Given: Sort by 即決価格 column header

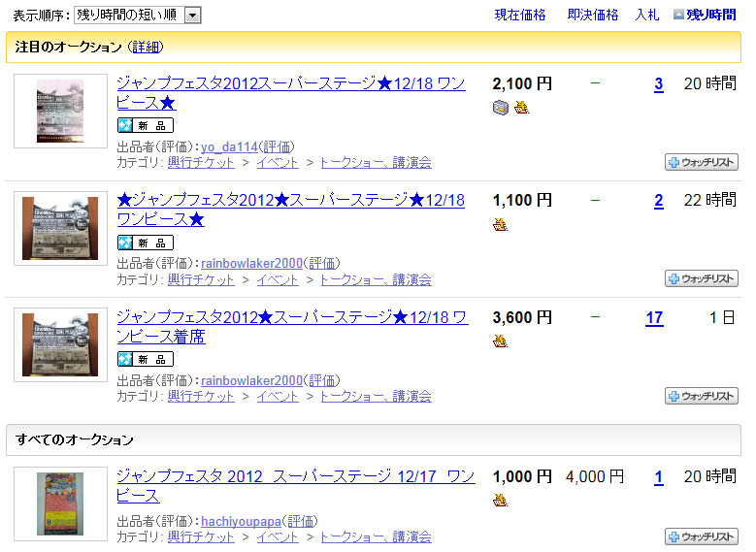Looking at the screenshot, I should pos(593,15).
